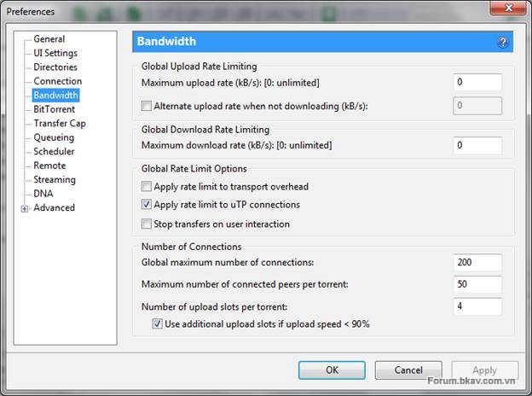Open the Connection settings page
Screen dimensions: 532x396
57,81
